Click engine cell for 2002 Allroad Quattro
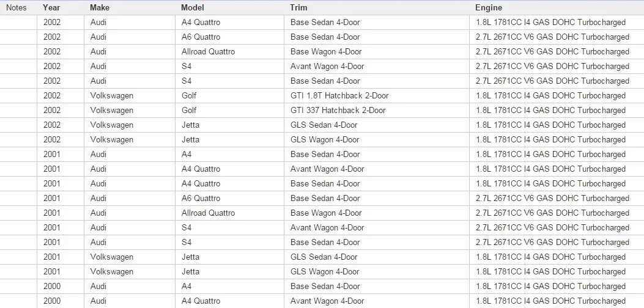Image resolution: width=644 pixels, height=308 pixels. tap(557, 52)
